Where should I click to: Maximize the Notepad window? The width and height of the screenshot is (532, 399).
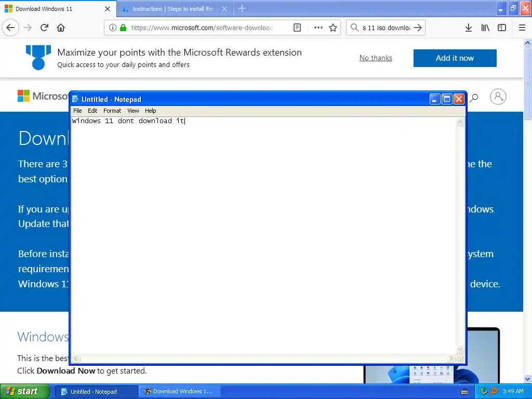coord(447,99)
